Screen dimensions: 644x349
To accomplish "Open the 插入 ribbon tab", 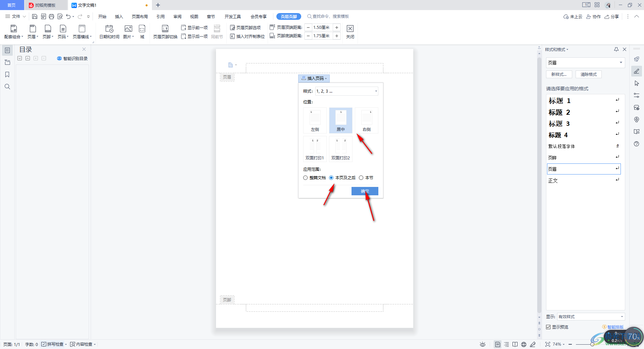I will [119, 16].
